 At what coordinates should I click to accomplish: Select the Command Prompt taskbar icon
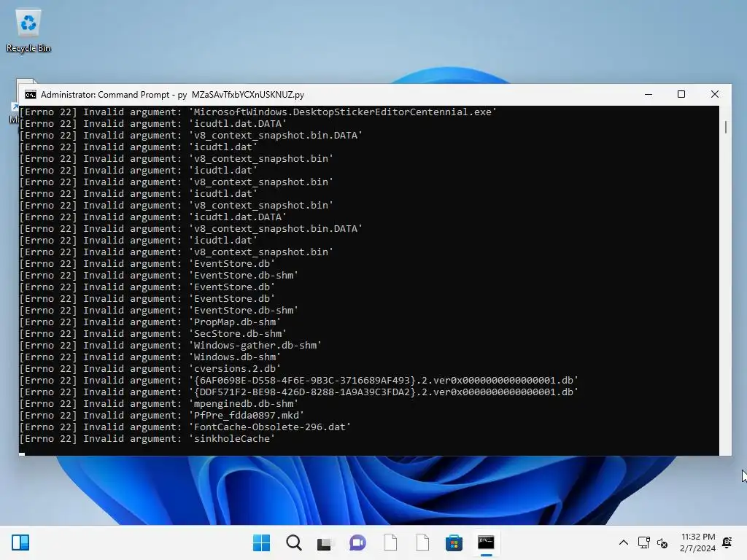point(486,542)
